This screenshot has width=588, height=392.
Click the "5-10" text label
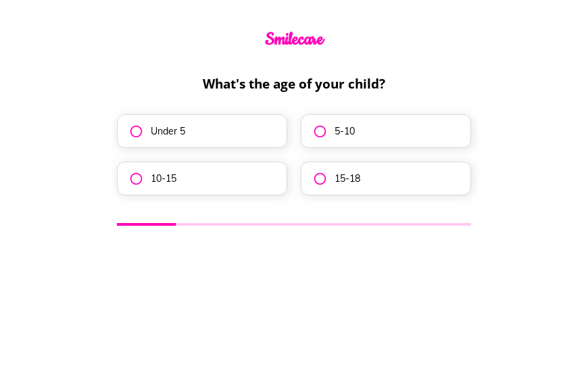(345, 131)
